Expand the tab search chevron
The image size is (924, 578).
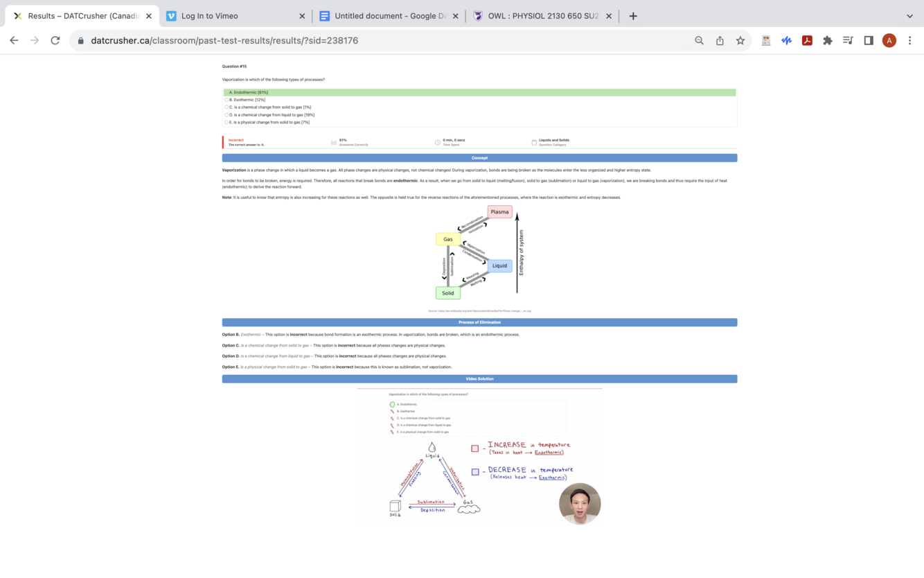pyautogui.click(x=909, y=16)
